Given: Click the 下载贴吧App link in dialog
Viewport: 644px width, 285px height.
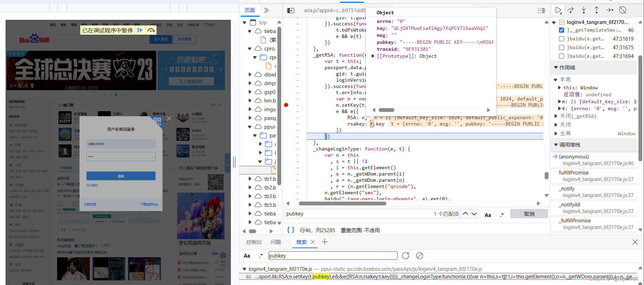Looking at the screenshot, I should [149, 204].
